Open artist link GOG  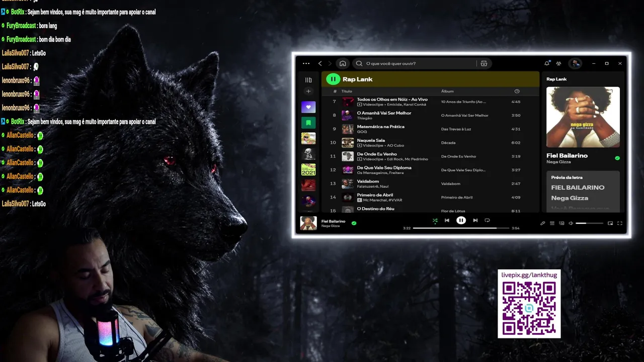coord(362,132)
